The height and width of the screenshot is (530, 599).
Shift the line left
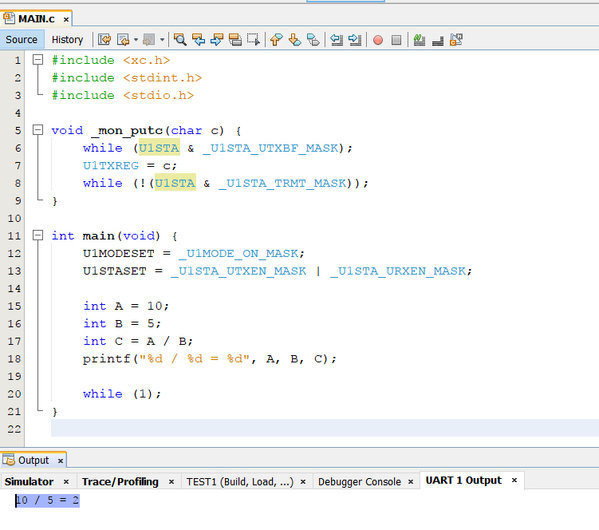pyautogui.click(x=336, y=39)
